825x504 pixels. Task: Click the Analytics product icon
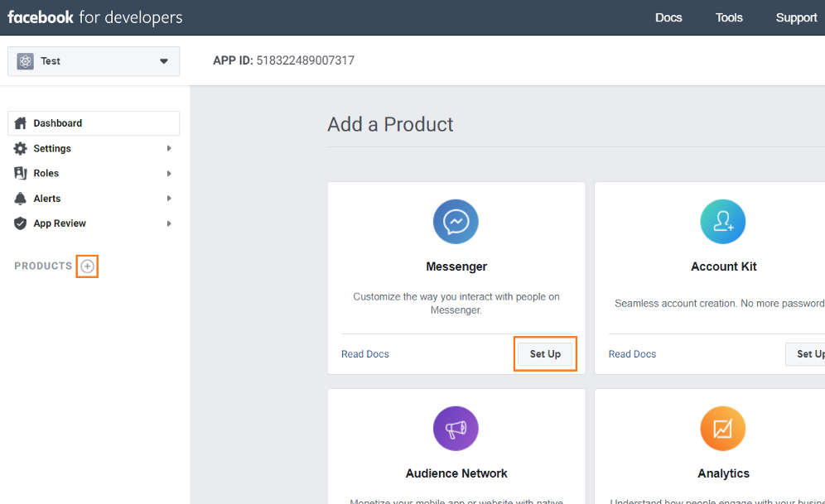[x=722, y=428]
